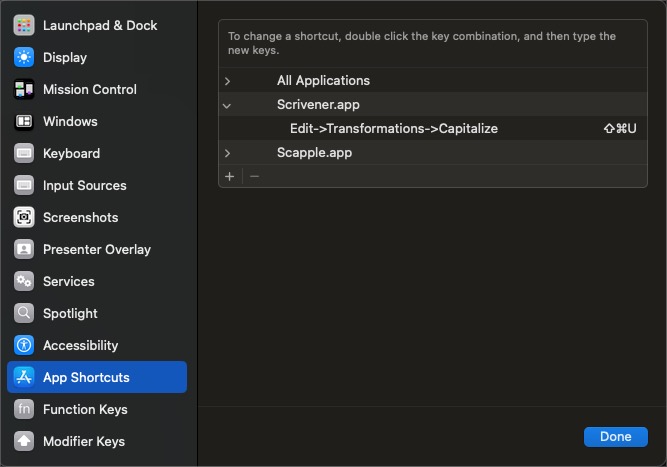The height and width of the screenshot is (467, 667).
Task: Click the Mission Control icon
Action: click(x=24, y=89)
